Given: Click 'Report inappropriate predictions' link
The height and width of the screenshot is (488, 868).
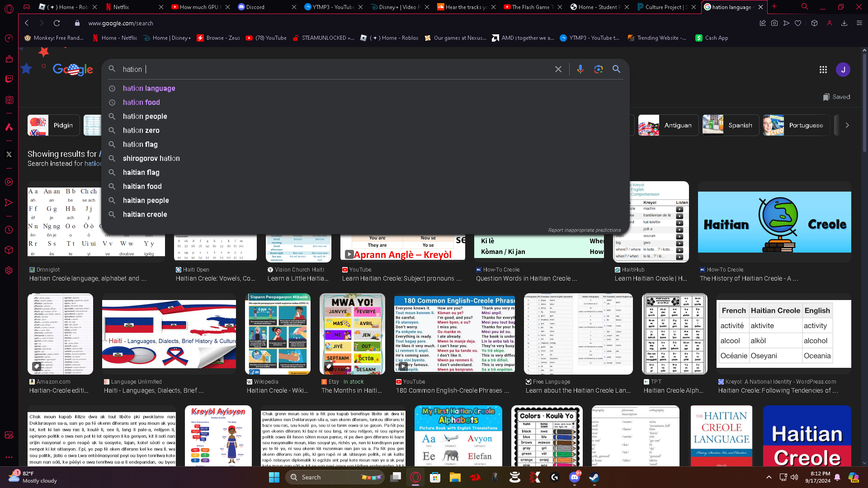Looking at the screenshot, I should 584,230.
